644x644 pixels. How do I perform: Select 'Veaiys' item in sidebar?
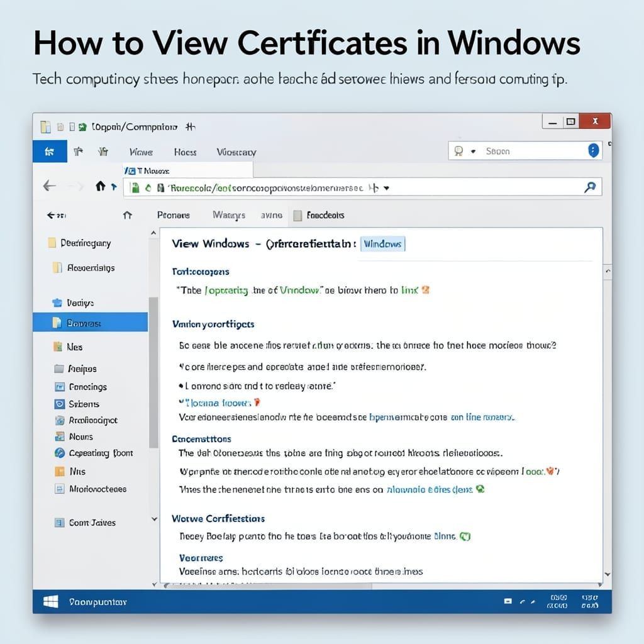pos(73,303)
